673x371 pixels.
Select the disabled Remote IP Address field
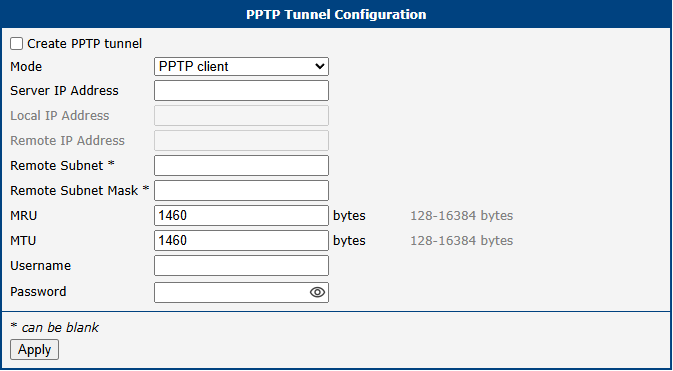(241, 140)
